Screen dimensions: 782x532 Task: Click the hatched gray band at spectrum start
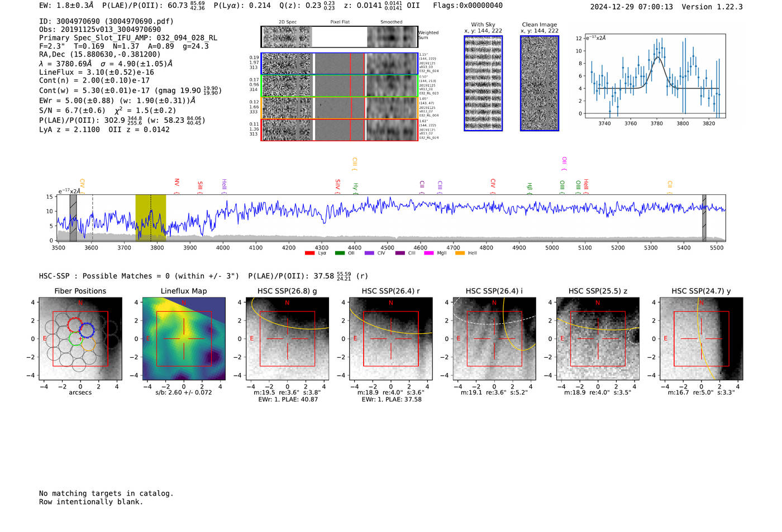click(73, 218)
